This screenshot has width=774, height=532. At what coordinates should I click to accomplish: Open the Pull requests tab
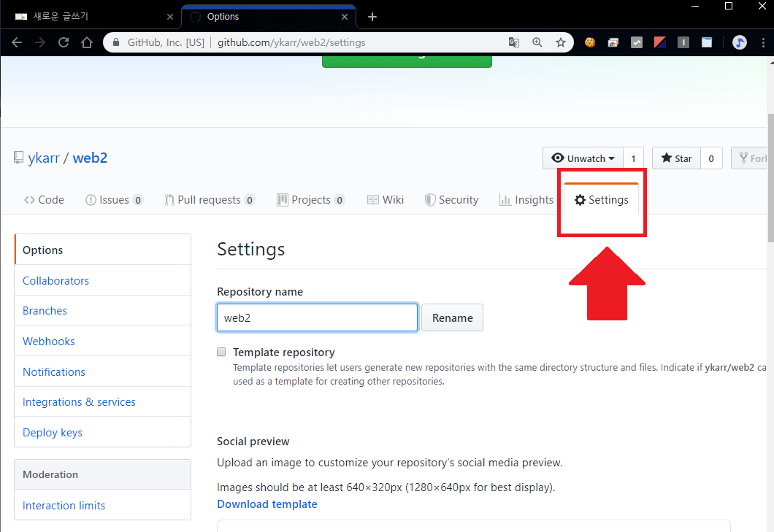click(x=210, y=200)
